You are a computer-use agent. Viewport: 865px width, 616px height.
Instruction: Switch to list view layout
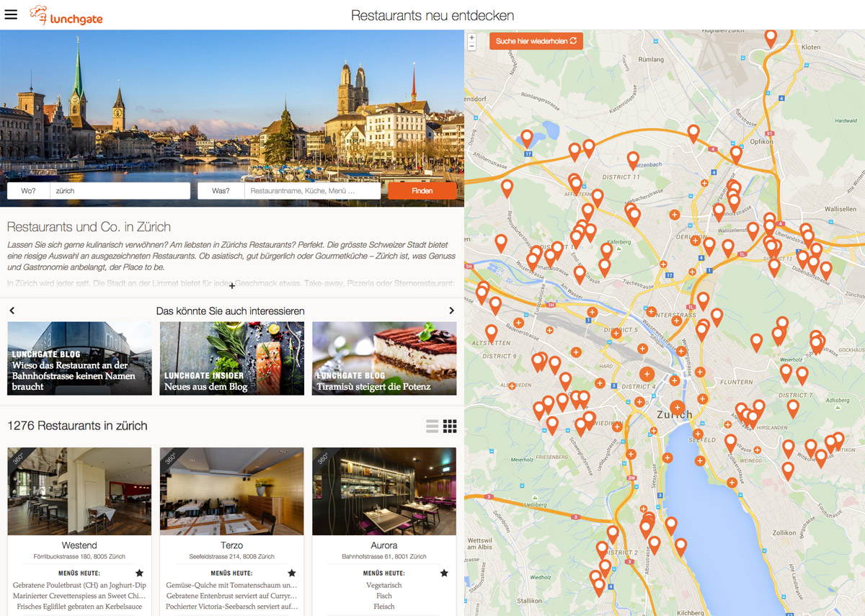pos(432,427)
